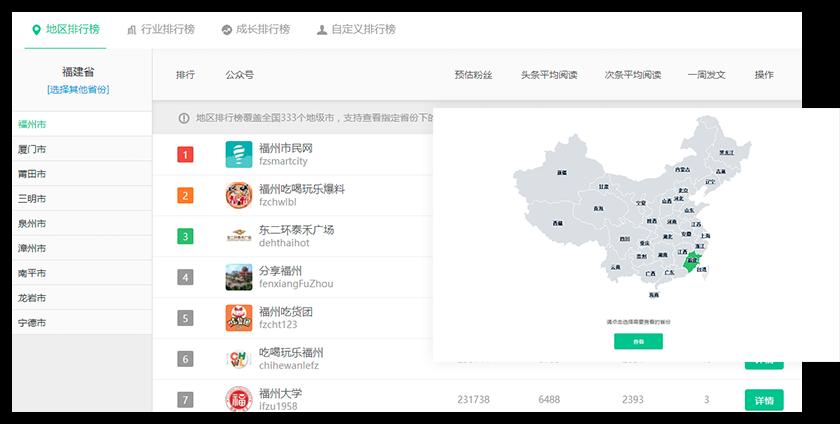Click the gray rank 5 badge
840x424 pixels.
tap(185, 318)
